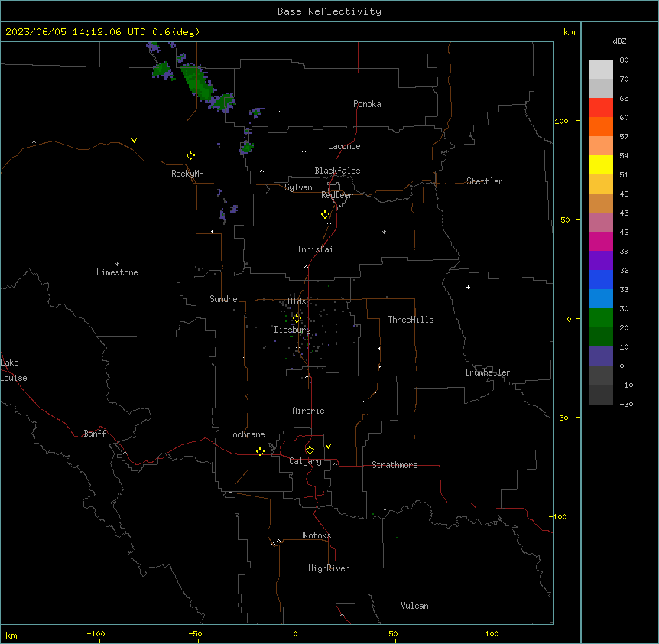
Task: Click the Didsbury label
Action: tap(293, 330)
